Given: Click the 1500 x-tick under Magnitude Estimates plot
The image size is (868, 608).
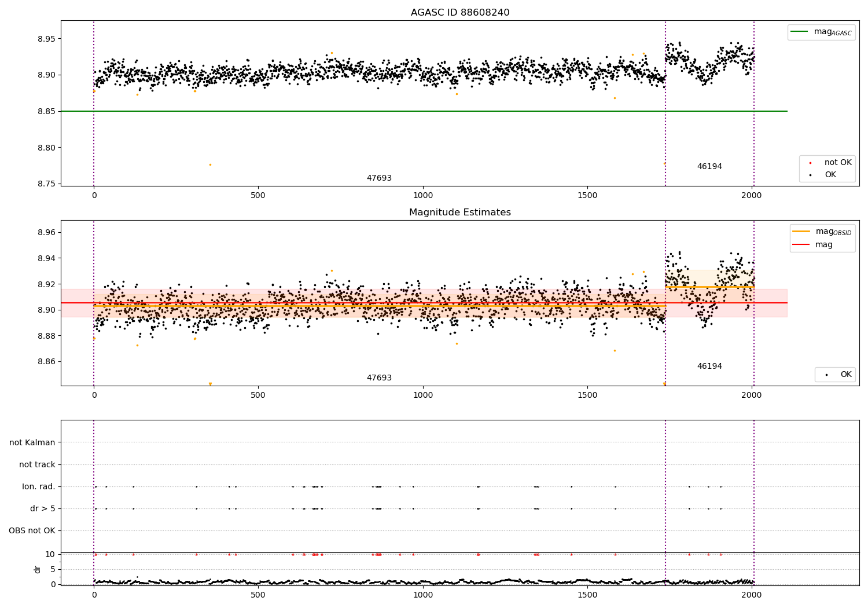Looking at the screenshot, I should 587,395.
